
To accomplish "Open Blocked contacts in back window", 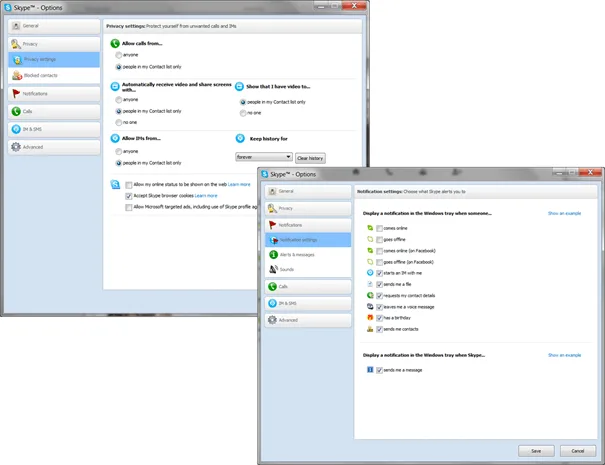I will point(54,76).
